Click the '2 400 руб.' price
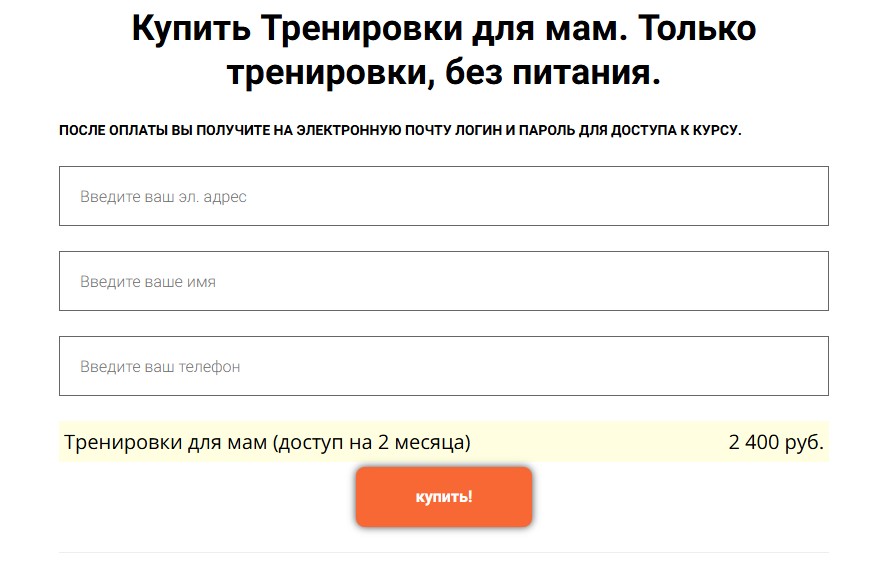 click(x=776, y=442)
